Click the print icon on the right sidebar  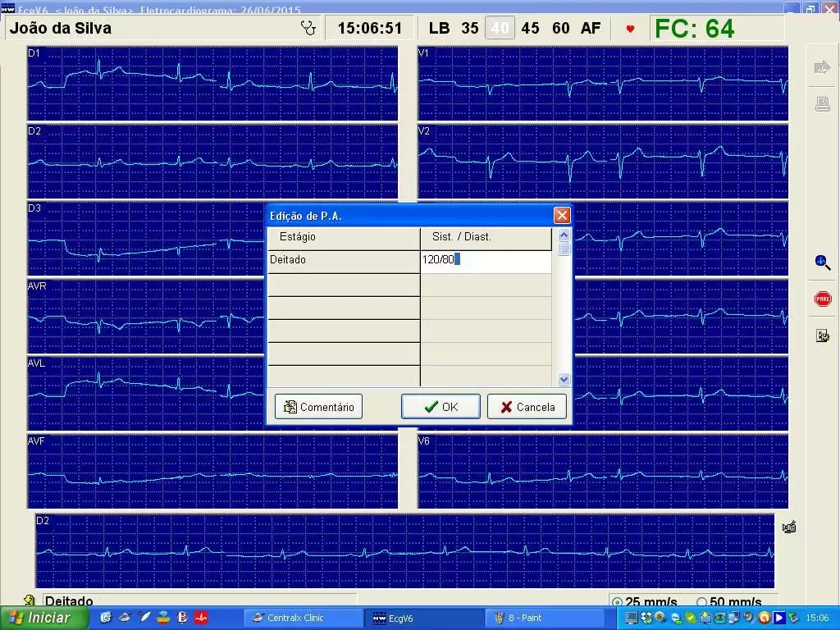pos(822,103)
